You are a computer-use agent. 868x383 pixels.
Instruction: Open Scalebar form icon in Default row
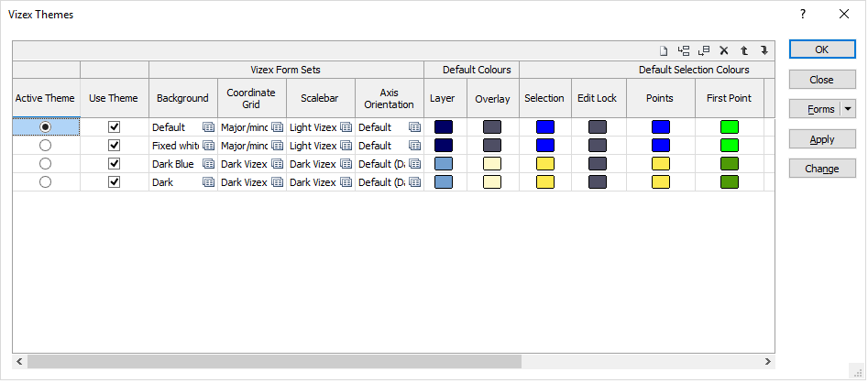tap(346, 127)
